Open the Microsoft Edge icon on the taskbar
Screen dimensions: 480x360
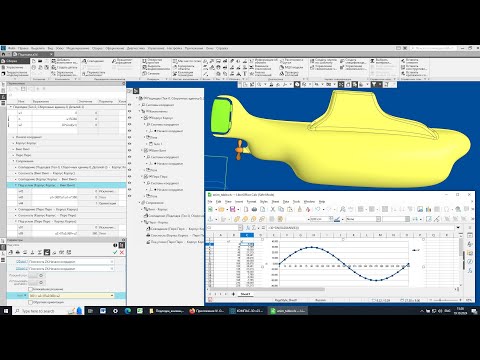tap(128, 311)
